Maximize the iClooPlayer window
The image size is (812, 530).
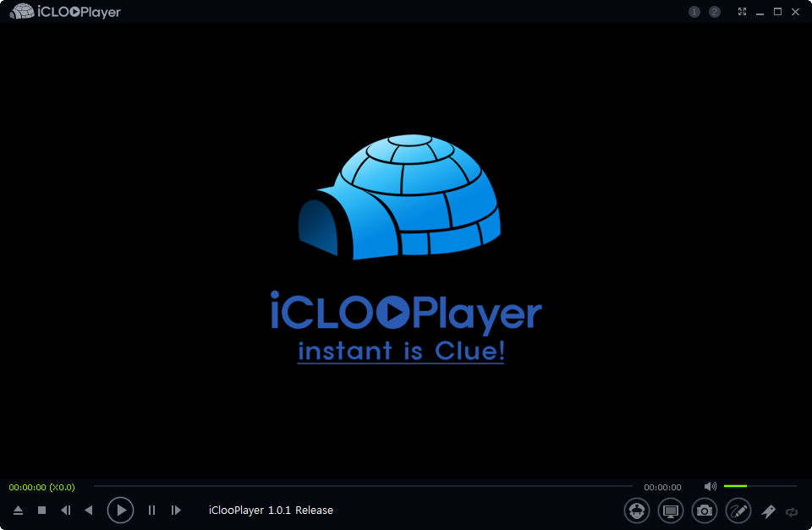[x=777, y=11]
